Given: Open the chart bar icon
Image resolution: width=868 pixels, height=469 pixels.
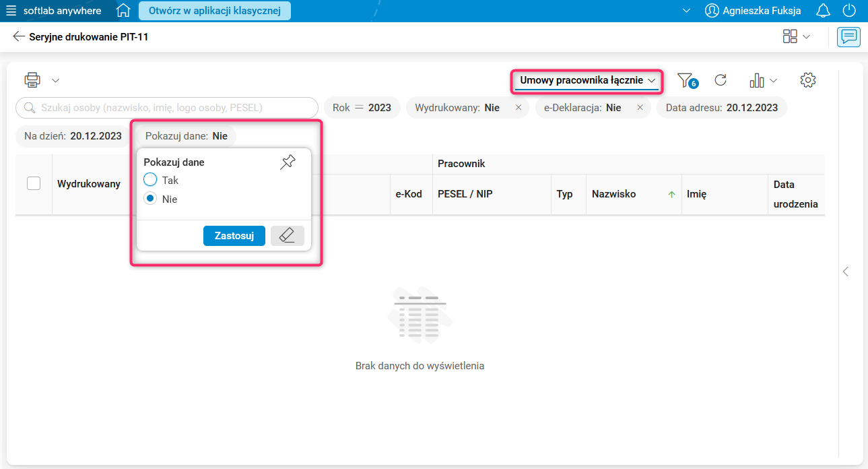Looking at the screenshot, I should coord(756,81).
